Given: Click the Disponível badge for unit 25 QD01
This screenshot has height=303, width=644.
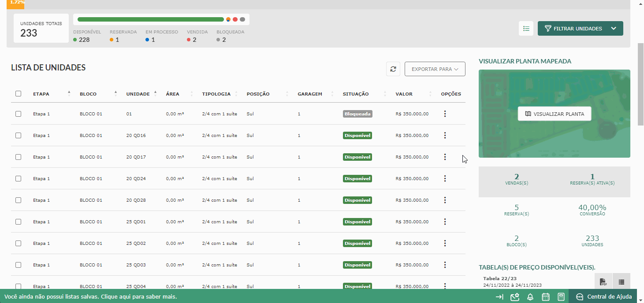Looking at the screenshot, I should pyautogui.click(x=357, y=222).
